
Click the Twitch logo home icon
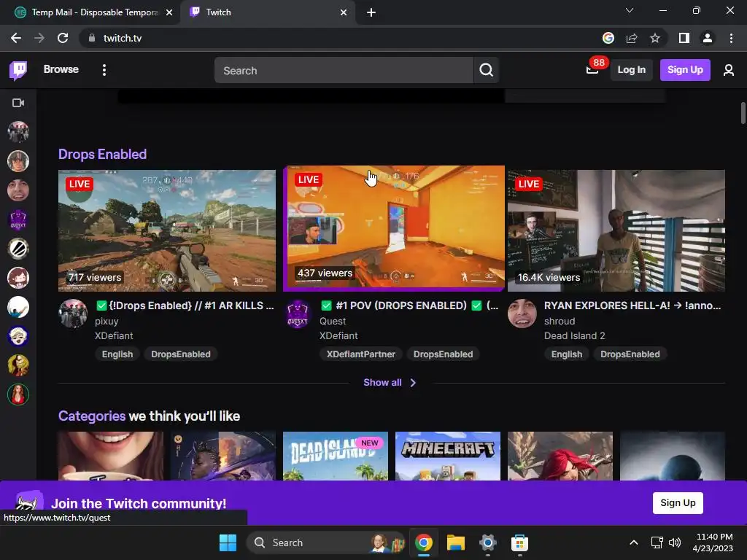(18, 70)
